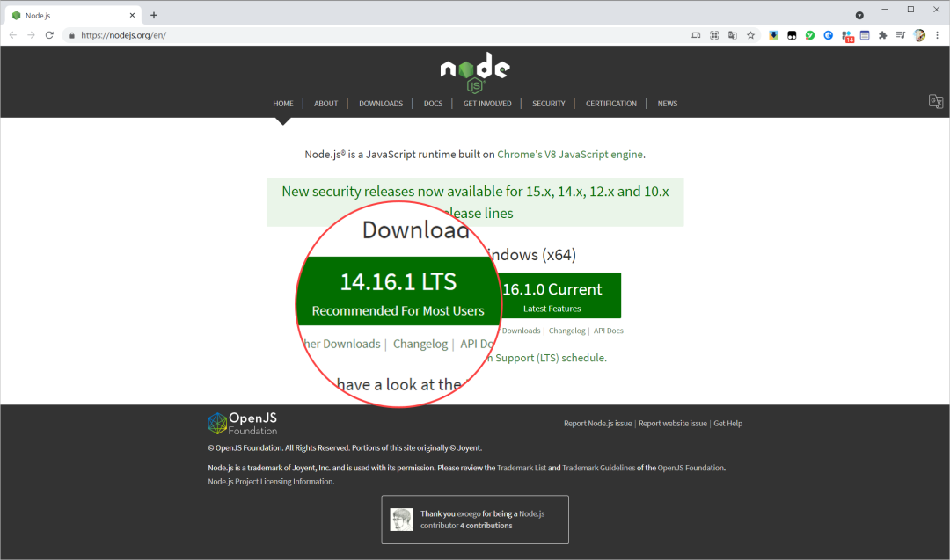Download the 14.16.1 LTS version

pyautogui.click(x=398, y=291)
